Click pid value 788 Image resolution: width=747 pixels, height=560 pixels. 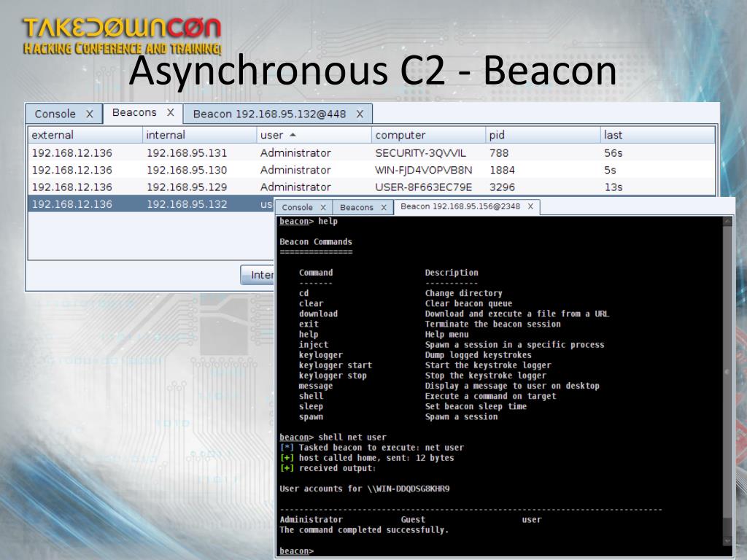(499, 153)
